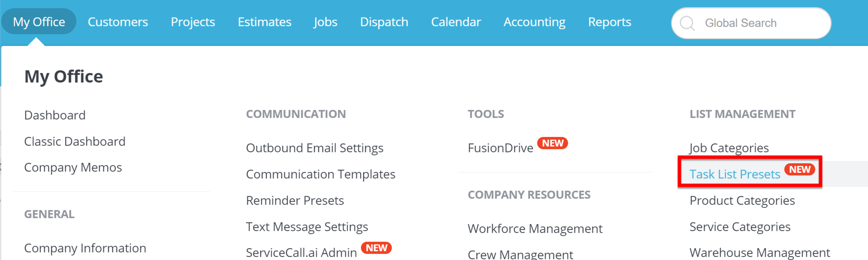Open the Dashboard link
The height and width of the screenshot is (260, 868).
55,115
